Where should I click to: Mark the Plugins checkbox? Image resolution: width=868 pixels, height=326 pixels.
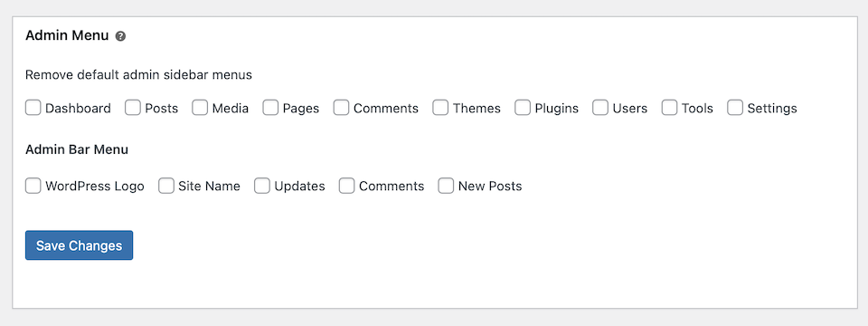point(523,108)
